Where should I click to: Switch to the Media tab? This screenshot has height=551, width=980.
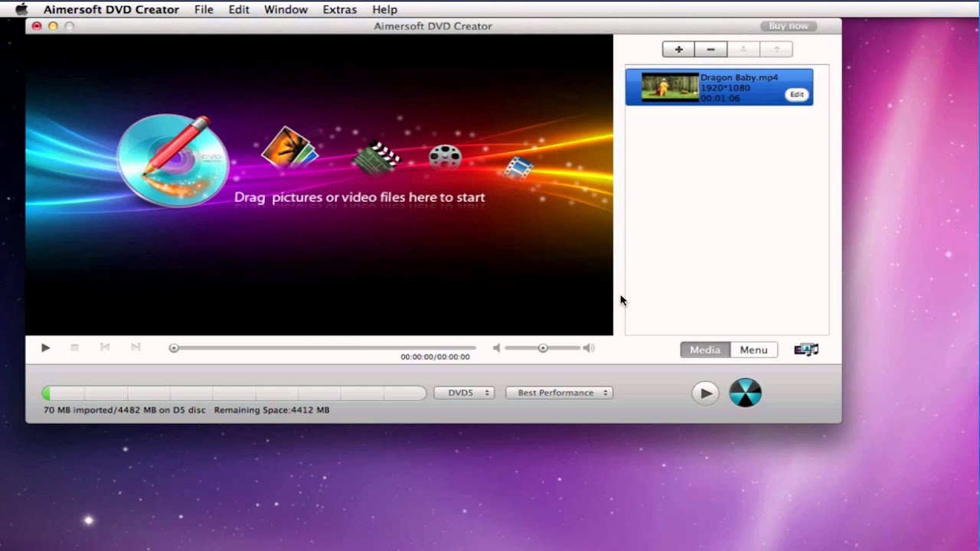[x=705, y=350]
